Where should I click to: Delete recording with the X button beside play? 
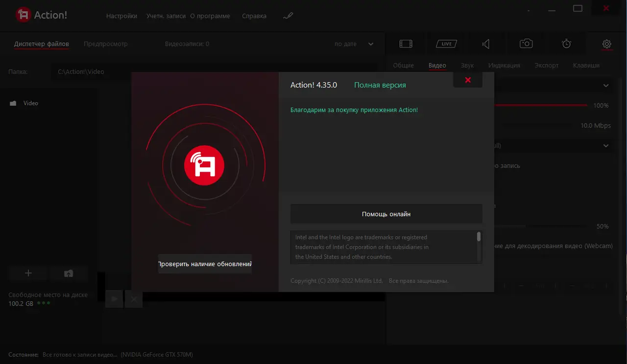click(x=134, y=298)
